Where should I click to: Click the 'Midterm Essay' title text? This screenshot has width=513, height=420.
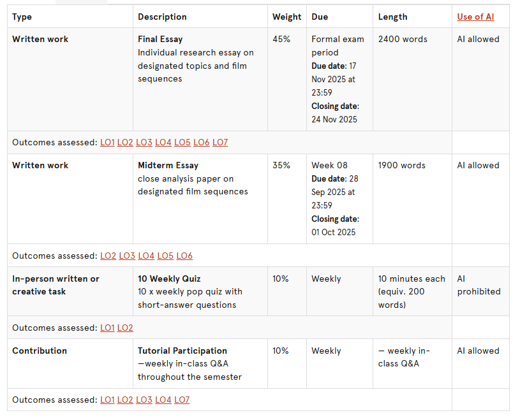click(x=168, y=165)
